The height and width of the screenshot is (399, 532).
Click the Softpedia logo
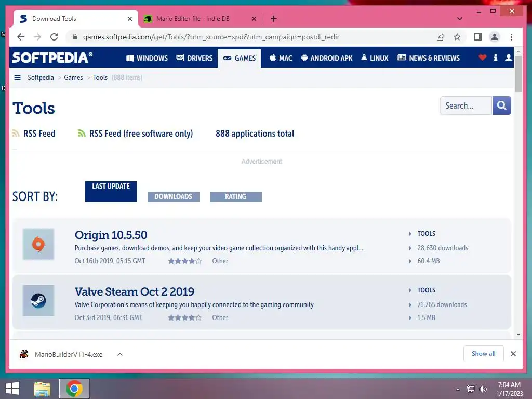point(52,58)
